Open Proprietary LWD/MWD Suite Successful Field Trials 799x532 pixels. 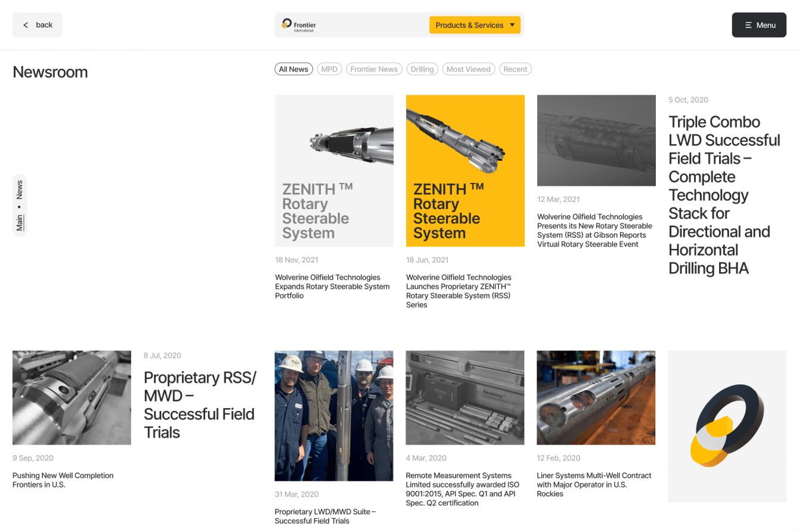(x=325, y=517)
